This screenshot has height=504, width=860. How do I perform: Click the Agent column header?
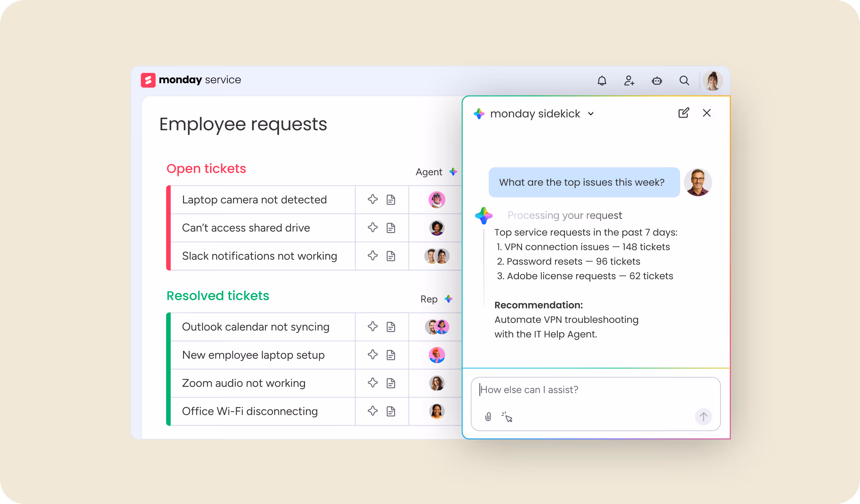[429, 172]
